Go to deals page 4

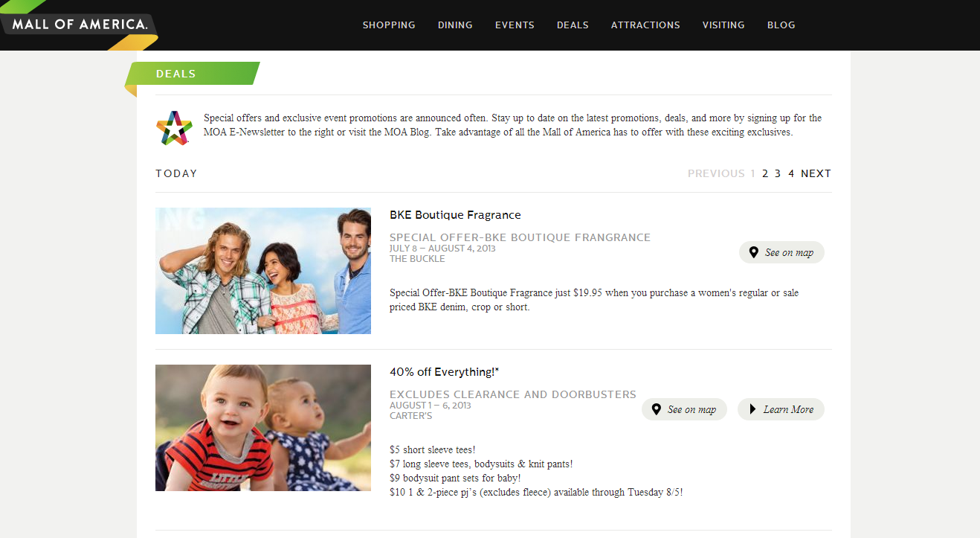(791, 173)
